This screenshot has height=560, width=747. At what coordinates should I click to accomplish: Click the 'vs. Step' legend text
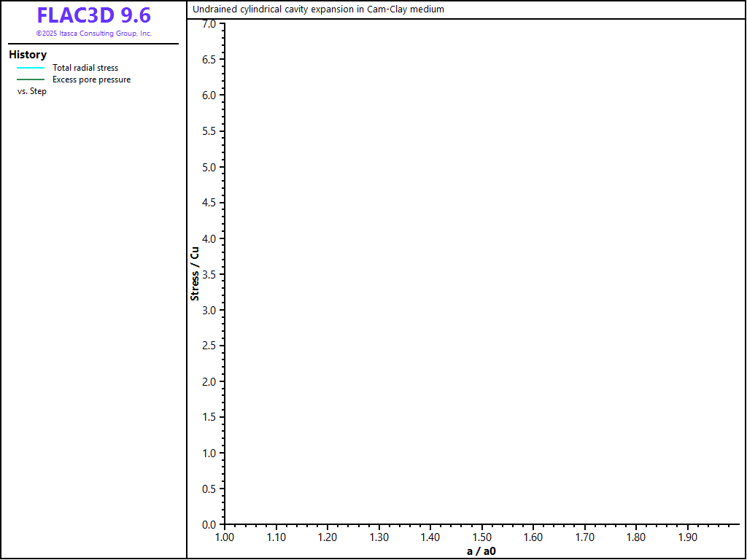[x=32, y=91]
